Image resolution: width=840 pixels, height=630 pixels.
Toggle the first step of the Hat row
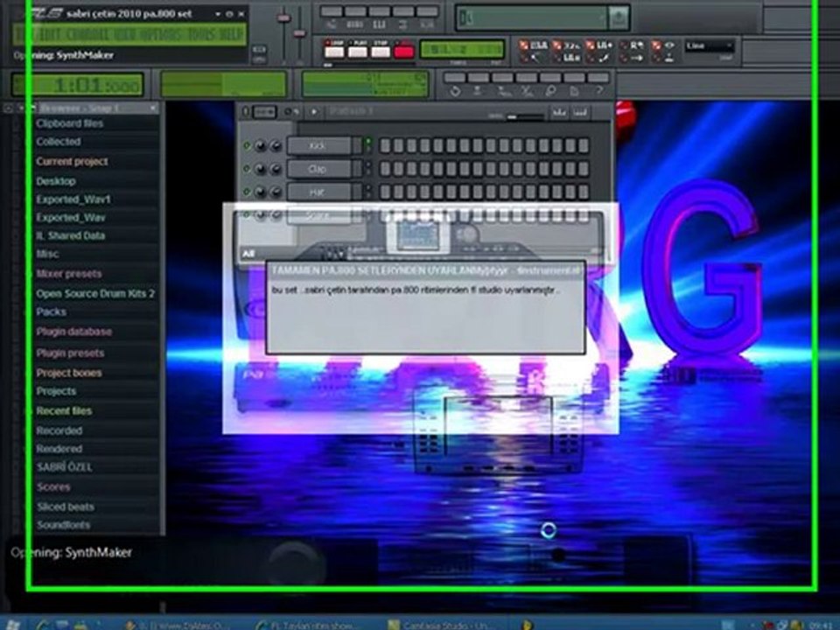(x=385, y=192)
